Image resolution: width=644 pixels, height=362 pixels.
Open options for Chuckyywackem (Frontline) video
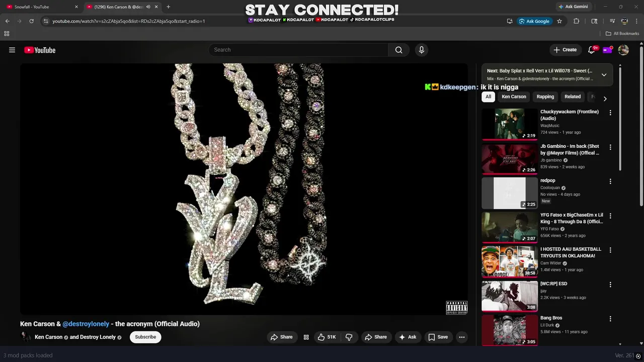610,113
